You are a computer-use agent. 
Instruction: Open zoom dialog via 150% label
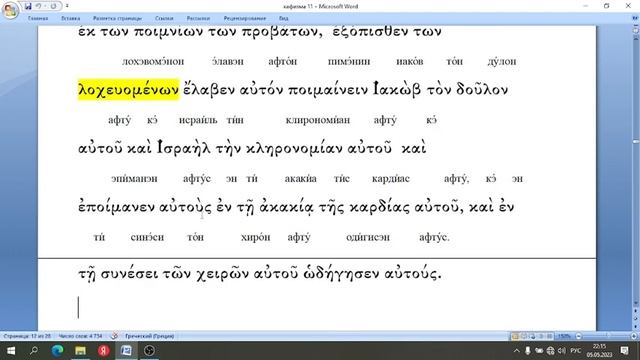pos(564,336)
